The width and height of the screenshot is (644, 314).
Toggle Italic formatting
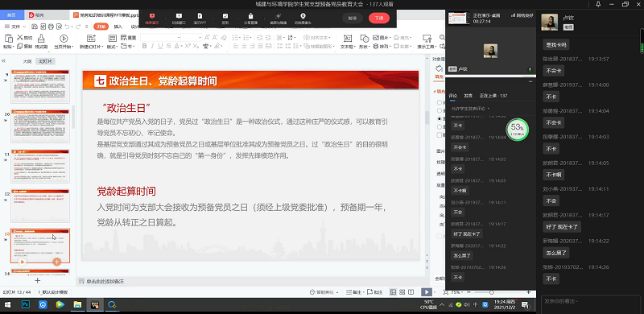coord(152,46)
